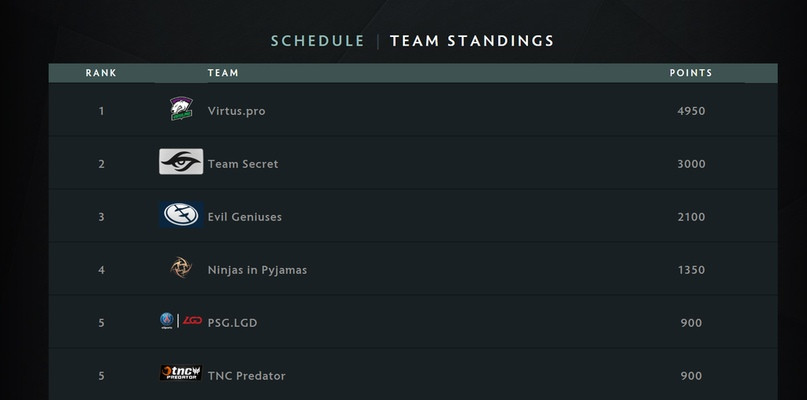Open the Virtus.pro team name link
Screen dimensions: 807x400
[x=237, y=111]
